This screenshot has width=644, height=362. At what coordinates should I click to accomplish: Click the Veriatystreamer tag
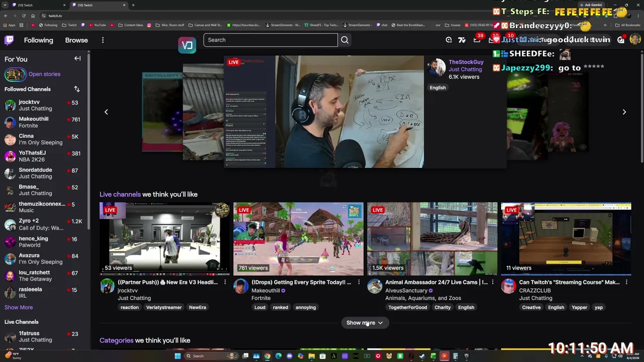tap(164, 307)
